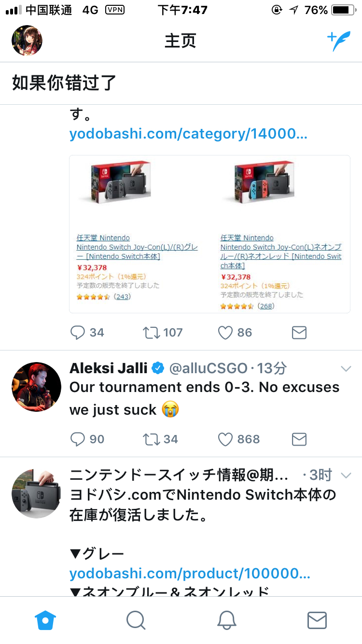Image resolution: width=362 pixels, height=644 pixels.
Task: Go to the Home tab in bottom bar
Action: coord(45,620)
